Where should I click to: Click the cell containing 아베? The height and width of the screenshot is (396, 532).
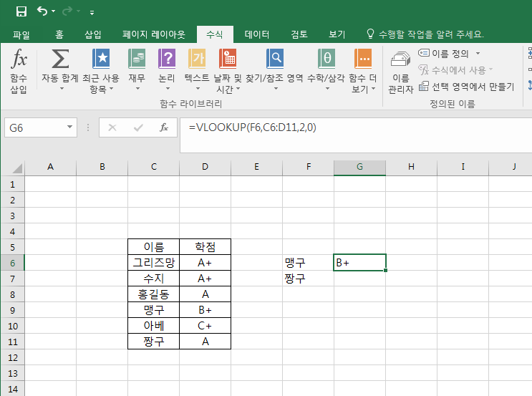pyautogui.click(x=154, y=326)
